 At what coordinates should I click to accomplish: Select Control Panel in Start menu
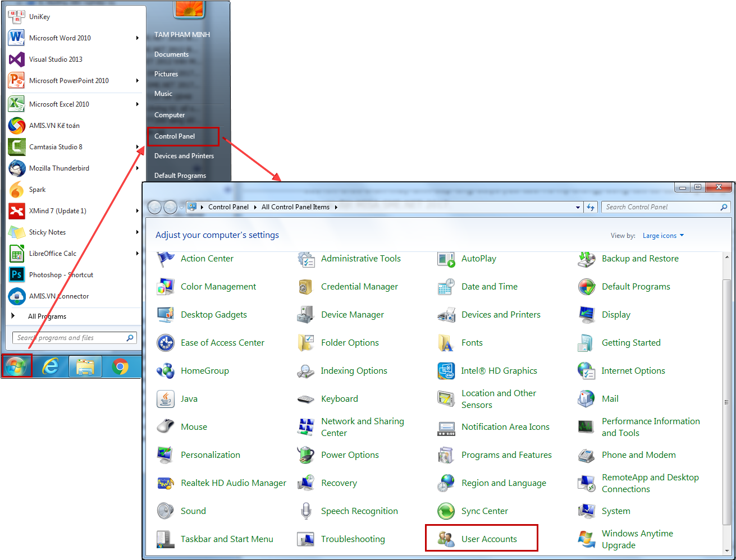(175, 136)
